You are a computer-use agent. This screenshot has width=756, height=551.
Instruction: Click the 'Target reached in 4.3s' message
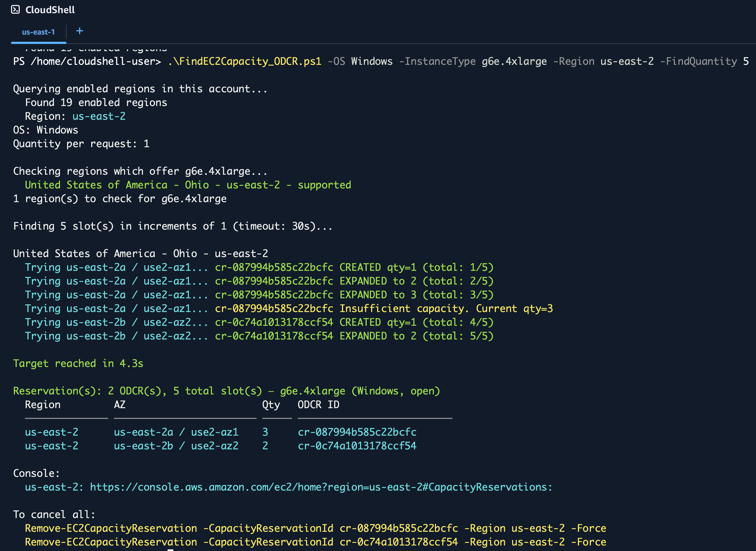(78, 363)
